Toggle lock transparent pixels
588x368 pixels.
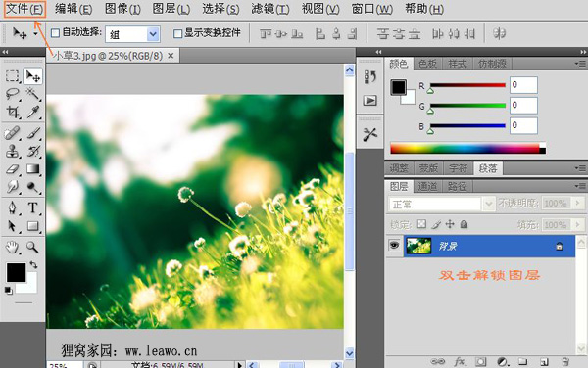pos(421,224)
